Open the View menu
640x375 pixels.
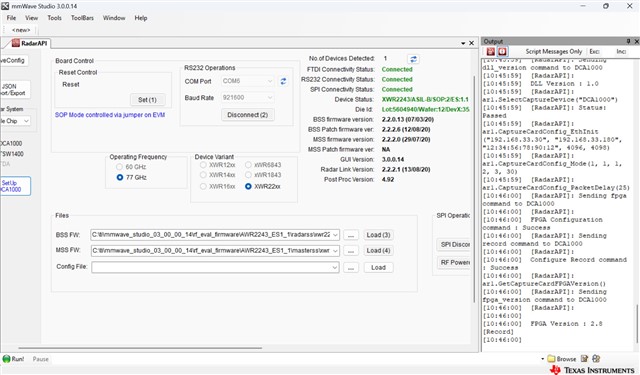tap(31, 18)
